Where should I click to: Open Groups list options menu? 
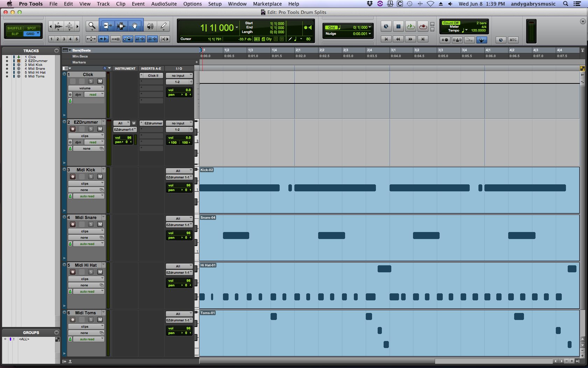coord(56,332)
